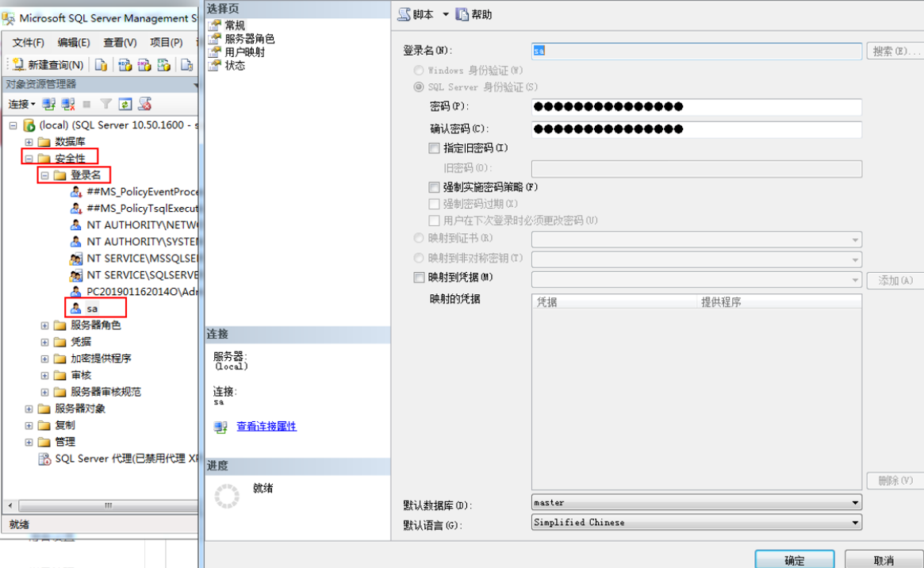The image size is (924, 568).
Task: Click the 搜索(E)... button
Action: [x=895, y=52]
